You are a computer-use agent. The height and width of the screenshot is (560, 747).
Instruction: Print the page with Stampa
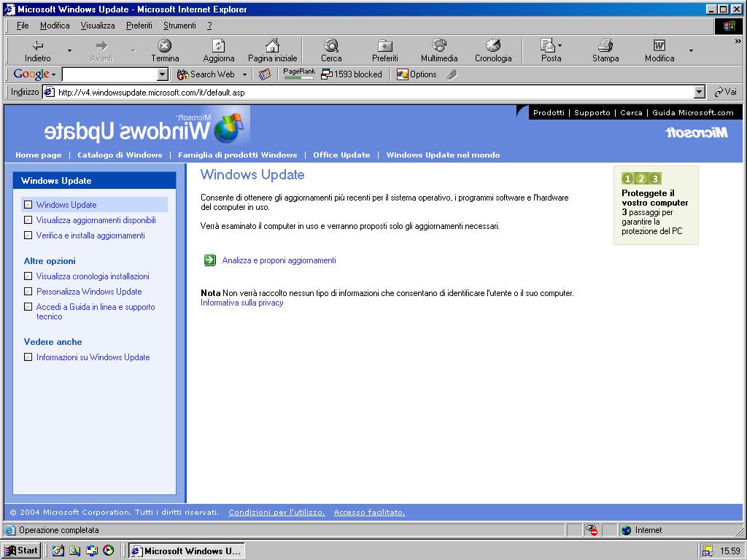coord(605,50)
